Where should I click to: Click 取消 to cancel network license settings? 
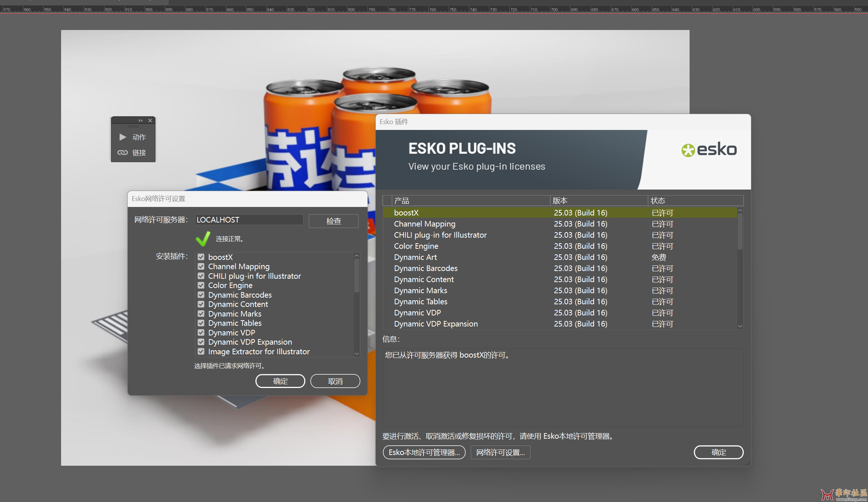coord(335,381)
